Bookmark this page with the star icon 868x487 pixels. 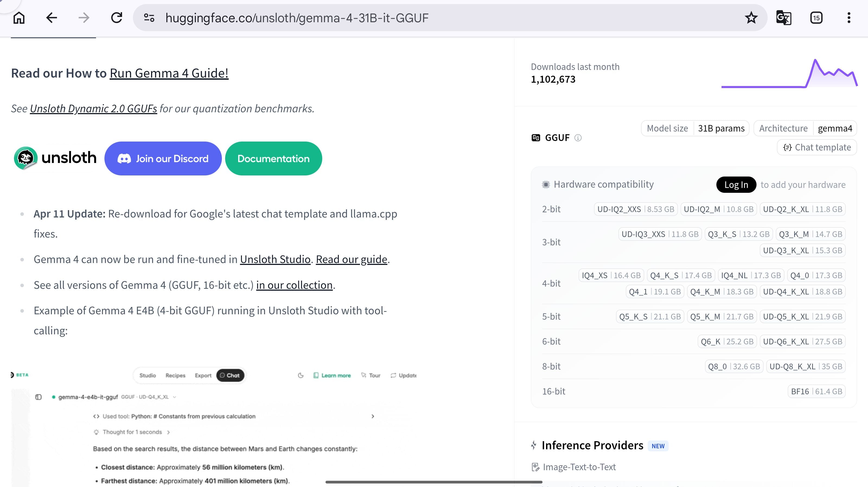(751, 18)
